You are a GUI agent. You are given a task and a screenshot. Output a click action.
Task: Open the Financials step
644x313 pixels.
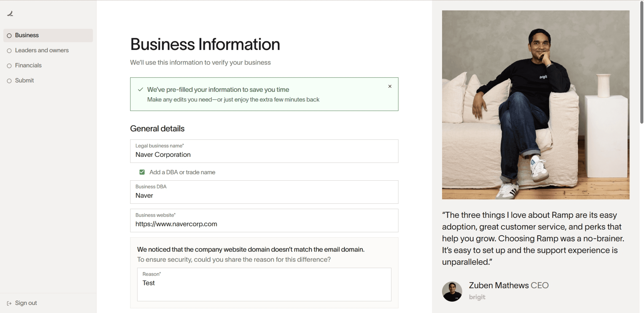(28, 65)
